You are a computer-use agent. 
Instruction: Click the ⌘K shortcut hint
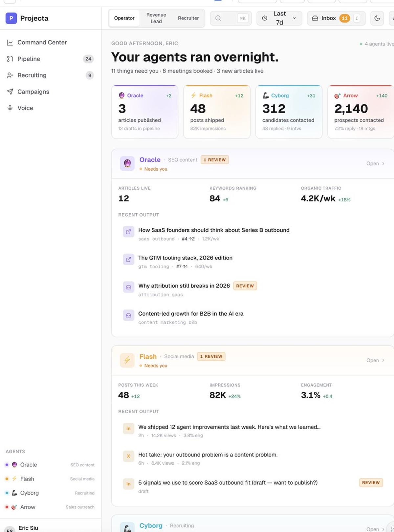tap(243, 18)
